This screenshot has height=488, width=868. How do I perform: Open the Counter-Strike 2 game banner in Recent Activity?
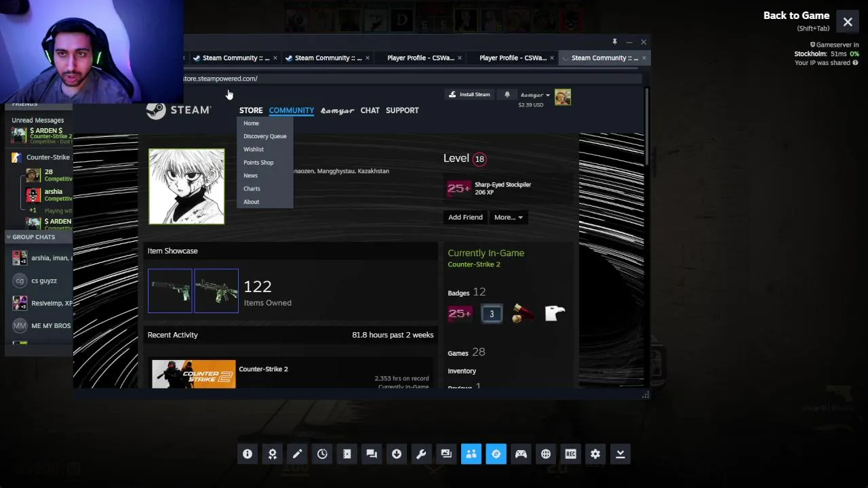coord(193,374)
